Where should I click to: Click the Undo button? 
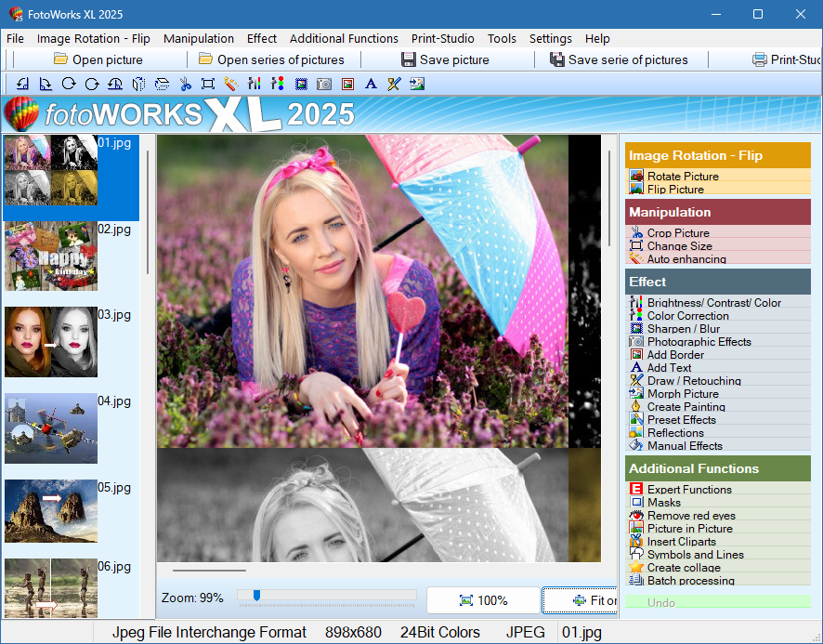[x=717, y=602]
